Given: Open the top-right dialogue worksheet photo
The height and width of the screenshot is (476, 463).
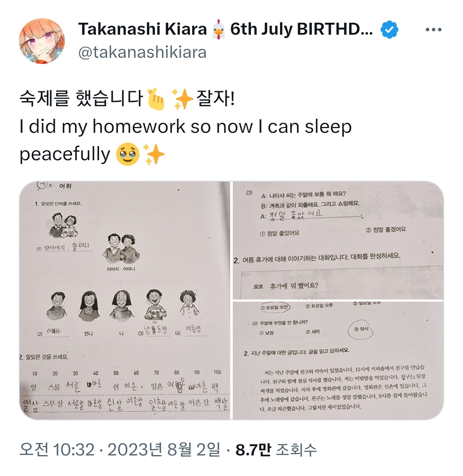Looking at the screenshot, I should pos(338,240).
